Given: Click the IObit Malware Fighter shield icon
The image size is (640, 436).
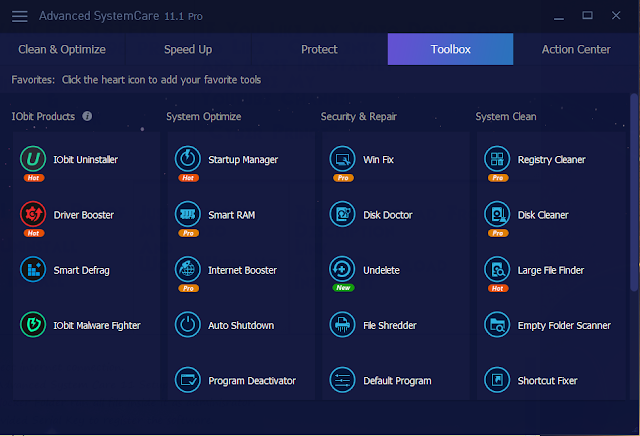Looking at the screenshot, I should (33, 325).
